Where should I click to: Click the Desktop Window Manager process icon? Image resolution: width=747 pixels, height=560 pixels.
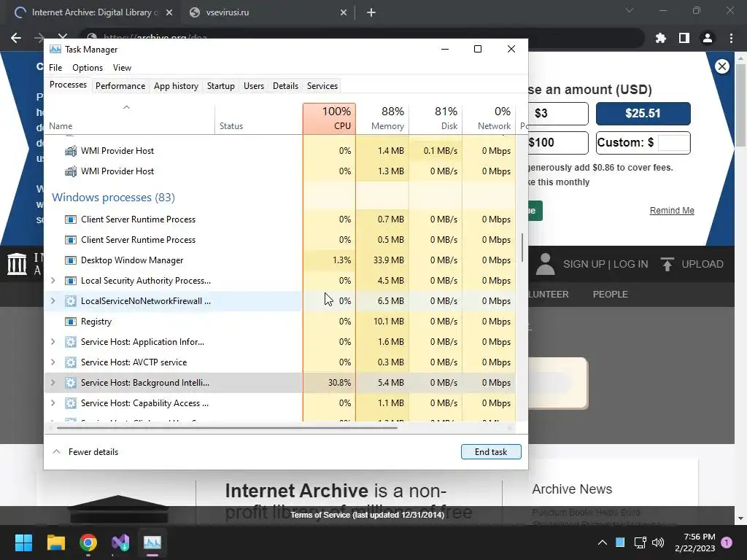(71, 260)
